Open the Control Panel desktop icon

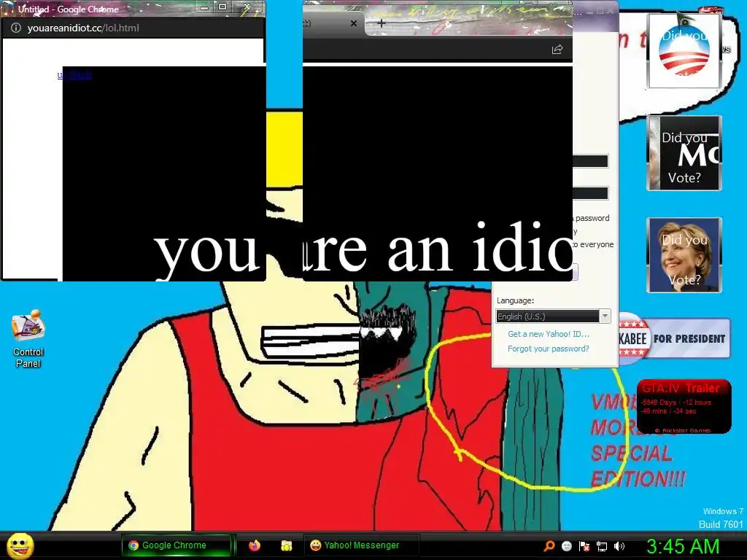point(28,338)
